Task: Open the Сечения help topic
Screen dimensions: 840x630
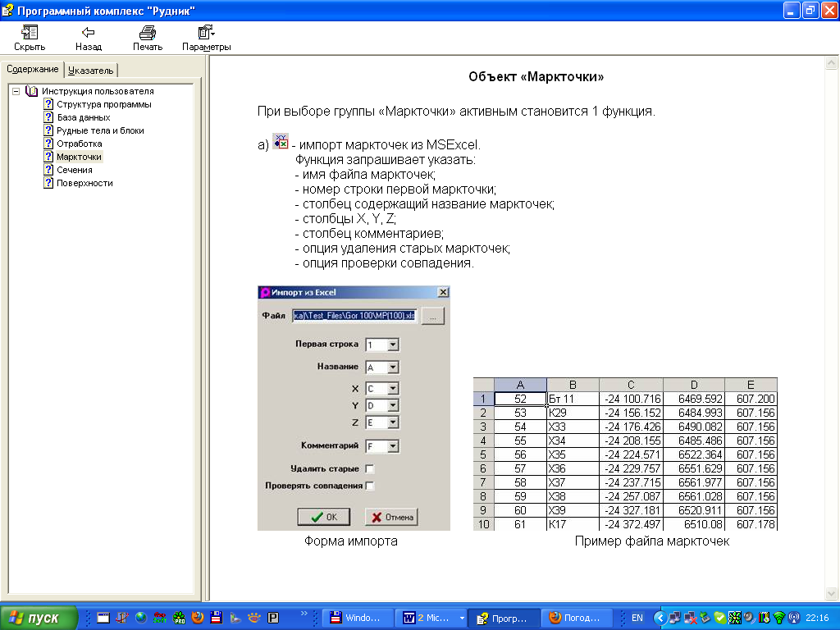Action: 74,170
